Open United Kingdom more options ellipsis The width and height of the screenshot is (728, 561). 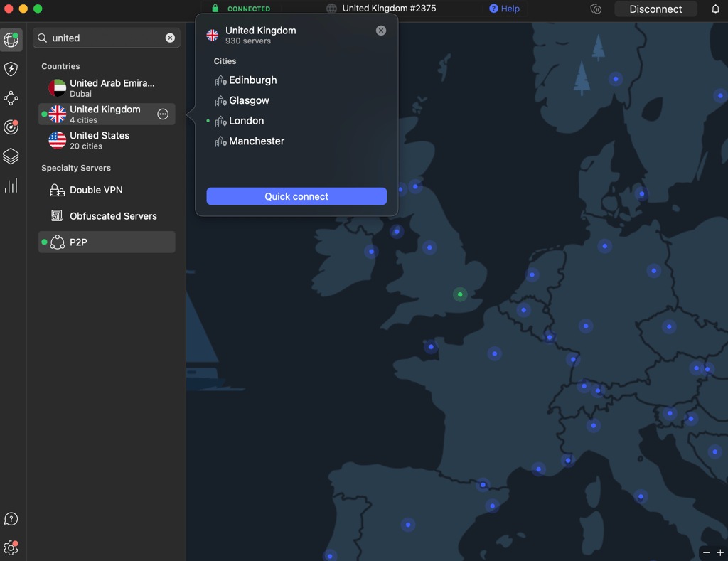(163, 114)
